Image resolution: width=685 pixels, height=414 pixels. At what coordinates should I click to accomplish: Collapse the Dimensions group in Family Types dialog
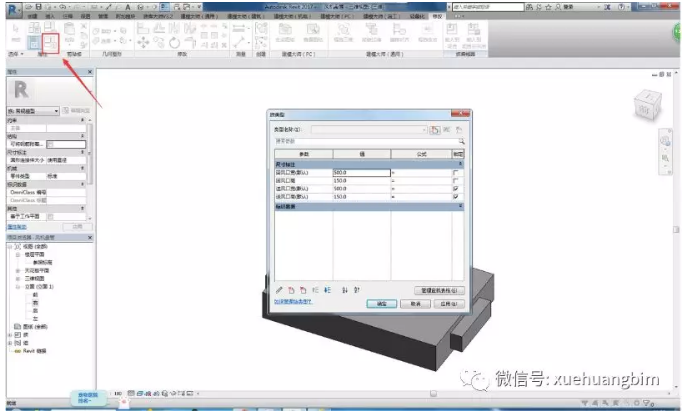460,164
